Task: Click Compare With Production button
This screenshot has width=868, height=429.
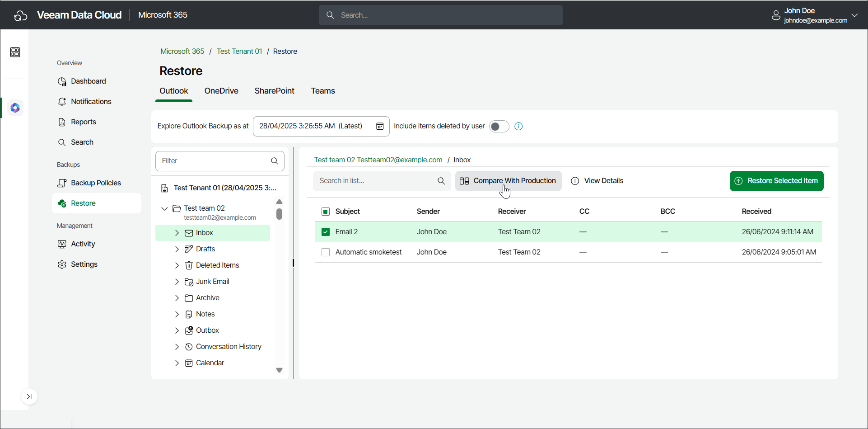Action: (x=508, y=181)
